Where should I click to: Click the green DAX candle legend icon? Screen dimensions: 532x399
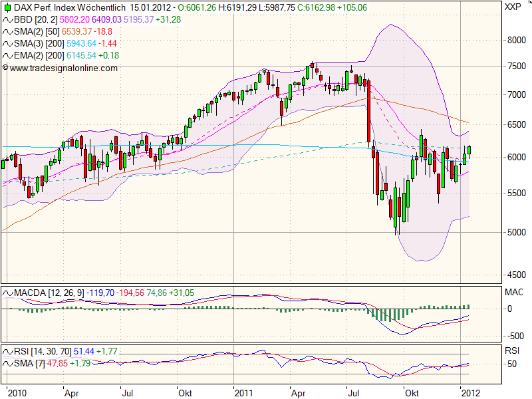pos(7,7)
